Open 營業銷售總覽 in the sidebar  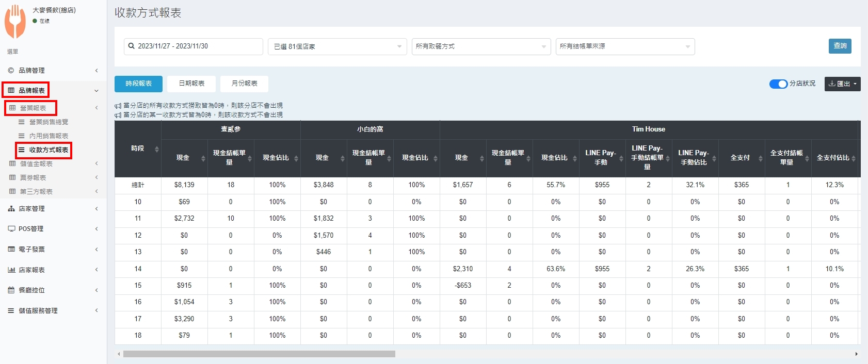tap(49, 122)
